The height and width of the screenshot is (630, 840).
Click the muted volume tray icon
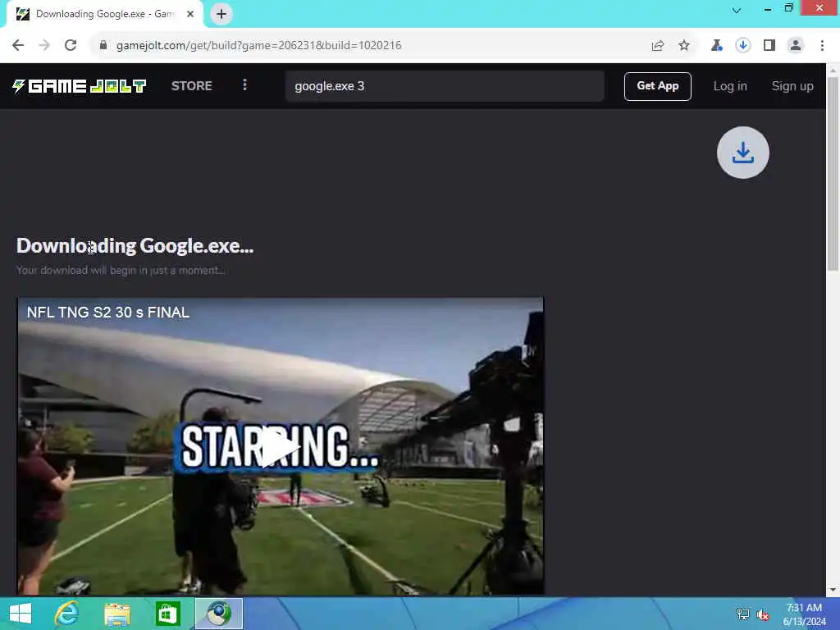pyautogui.click(x=763, y=614)
